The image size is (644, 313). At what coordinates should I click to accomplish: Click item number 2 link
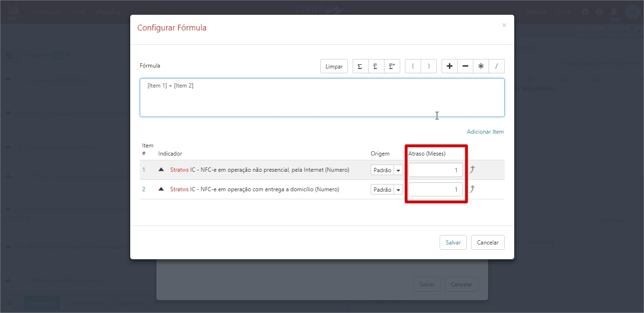coord(144,189)
